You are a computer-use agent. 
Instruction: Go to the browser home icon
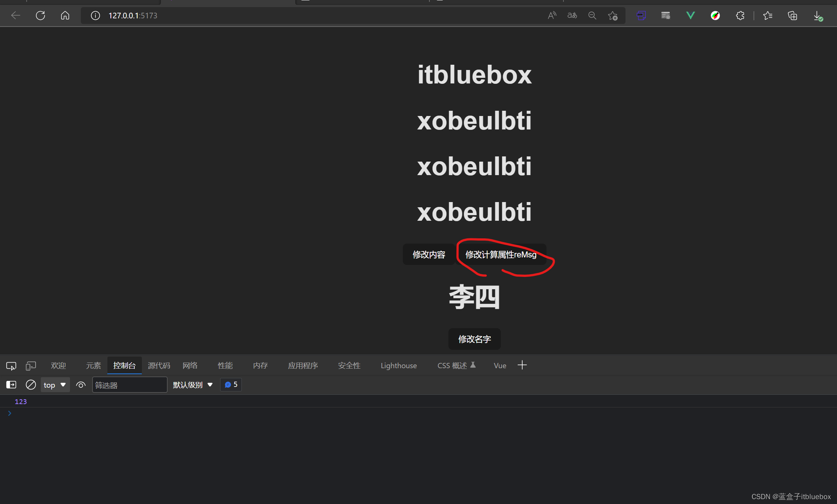(65, 15)
